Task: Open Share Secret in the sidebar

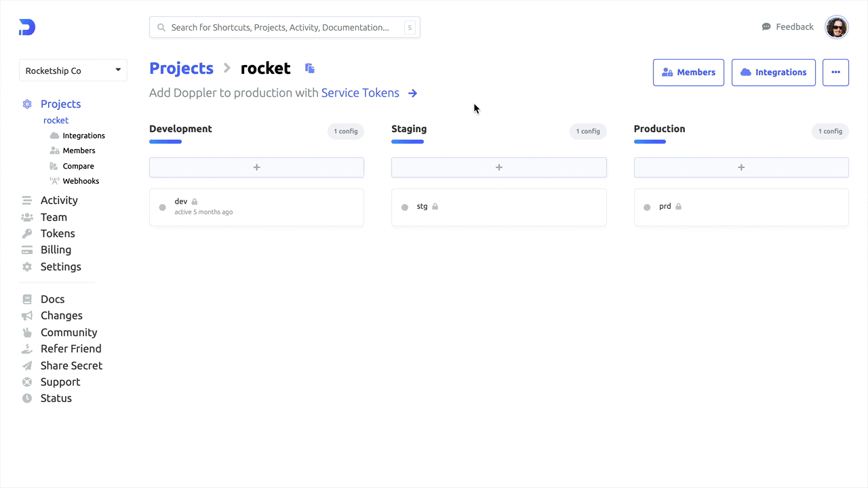Action: pyautogui.click(x=71, y=365)
